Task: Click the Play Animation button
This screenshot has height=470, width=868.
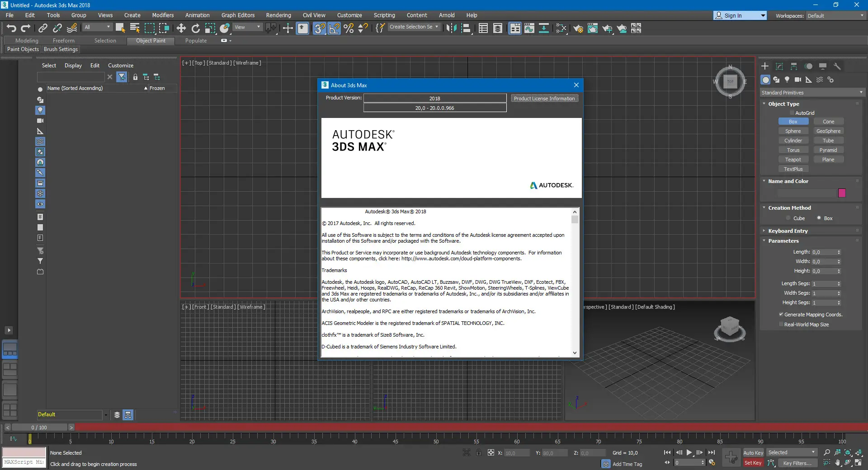Action: 689,452
